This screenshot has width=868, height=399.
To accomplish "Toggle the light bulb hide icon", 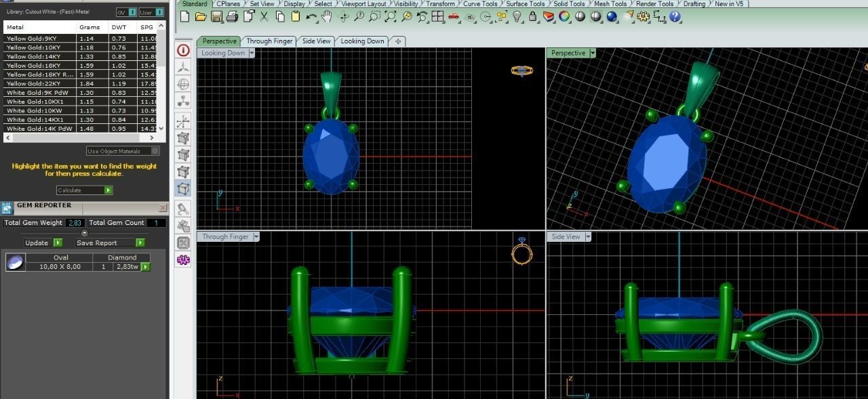I will 517,17.
